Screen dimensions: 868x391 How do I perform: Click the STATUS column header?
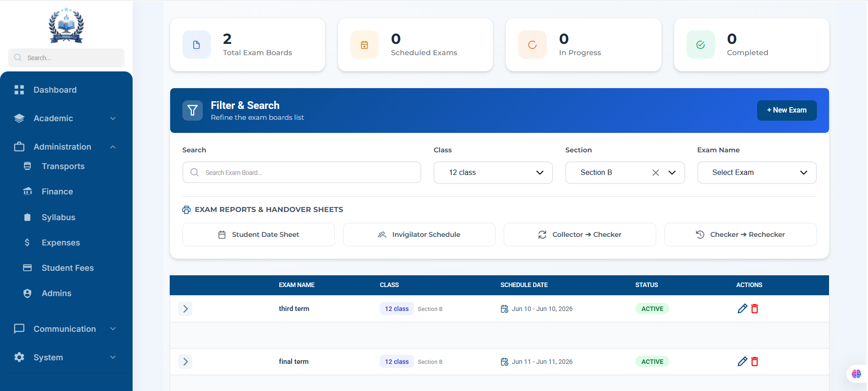click(647, 285)
